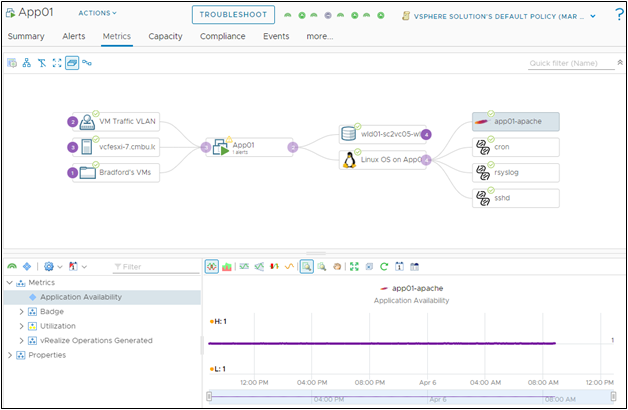Click the second magnifier zoom icon in chart toolbar
The height and width of the screenshot is (410, 628).
point(322,266)
